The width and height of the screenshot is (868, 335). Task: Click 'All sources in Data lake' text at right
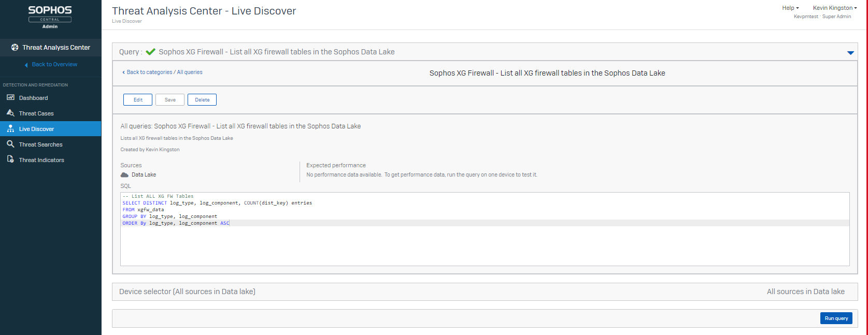click(x=806, y=292)
